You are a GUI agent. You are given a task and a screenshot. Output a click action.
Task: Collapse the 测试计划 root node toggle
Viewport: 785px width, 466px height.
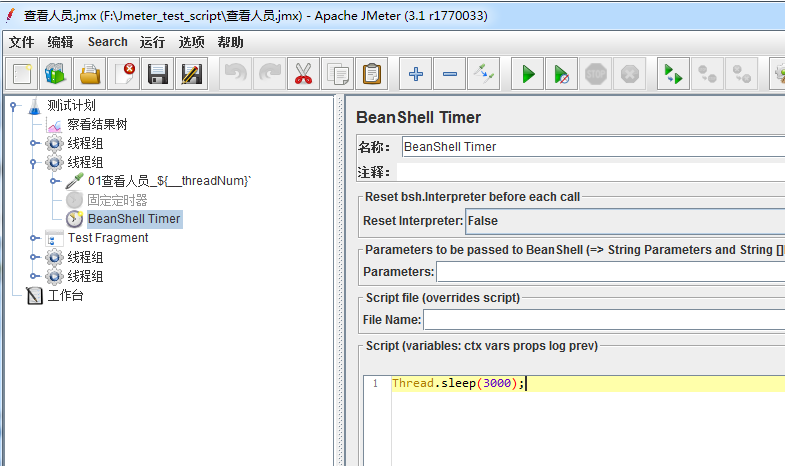click(x=14, y=105)
